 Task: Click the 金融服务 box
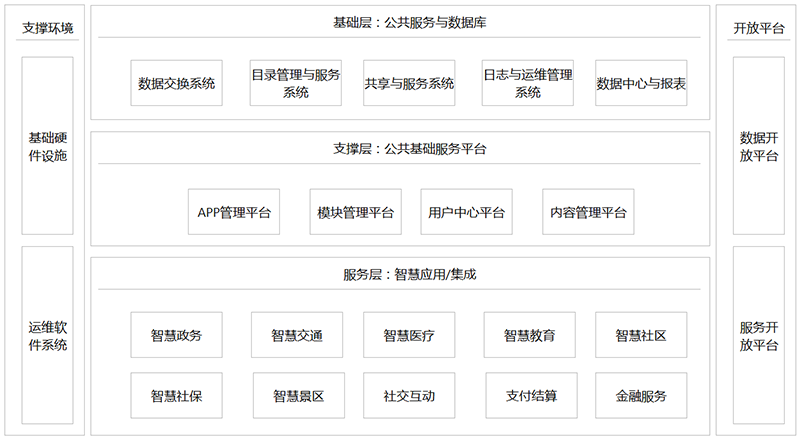point(641,396)
